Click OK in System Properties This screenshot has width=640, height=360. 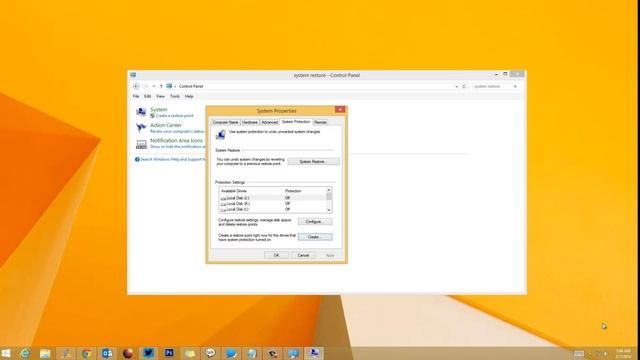point(276,255)
